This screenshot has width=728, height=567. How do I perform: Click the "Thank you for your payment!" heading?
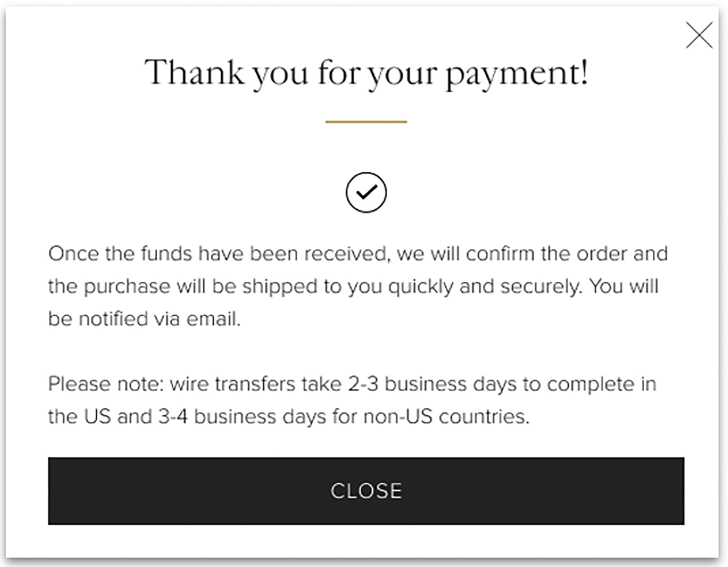point(366,73)
